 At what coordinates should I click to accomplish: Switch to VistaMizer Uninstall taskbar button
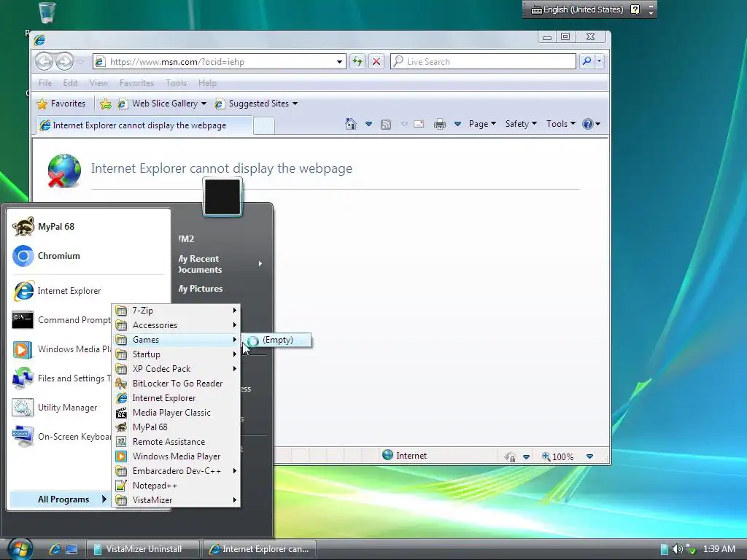(142, 549)
